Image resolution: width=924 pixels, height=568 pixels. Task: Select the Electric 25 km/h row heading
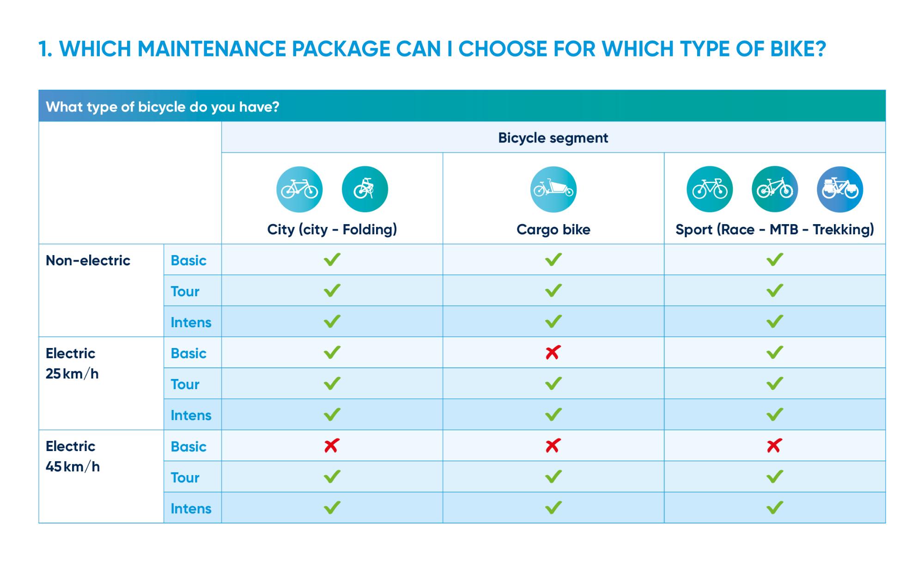coord(71,363)
